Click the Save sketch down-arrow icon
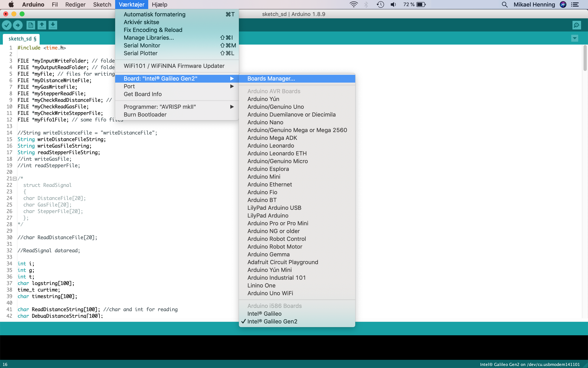The height and width of the screenshot is (368, 588). coord(53,25)
